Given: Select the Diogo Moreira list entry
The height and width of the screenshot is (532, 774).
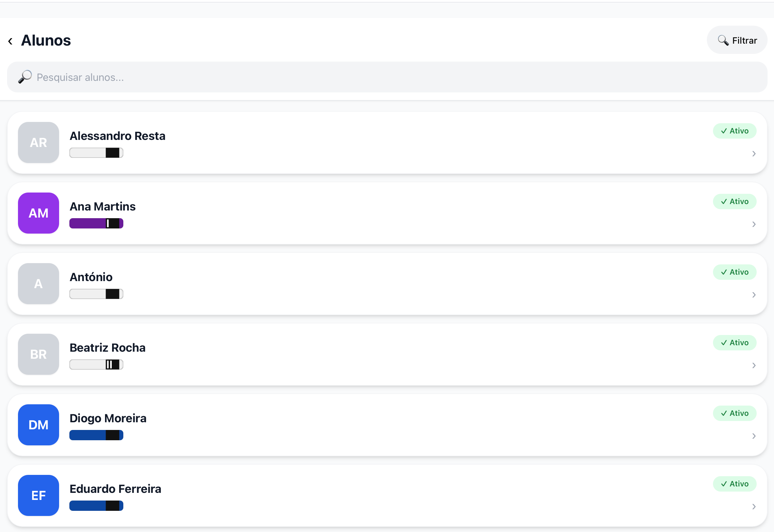Looking at the screenshot, I should pos(387,425).
